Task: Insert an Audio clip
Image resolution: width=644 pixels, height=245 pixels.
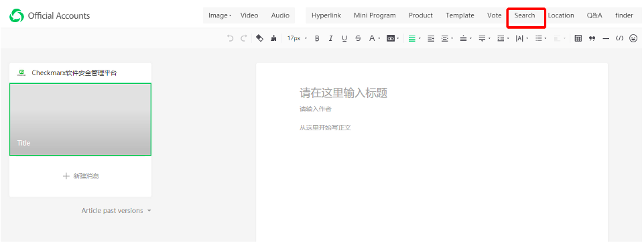Action: point(280,15)
